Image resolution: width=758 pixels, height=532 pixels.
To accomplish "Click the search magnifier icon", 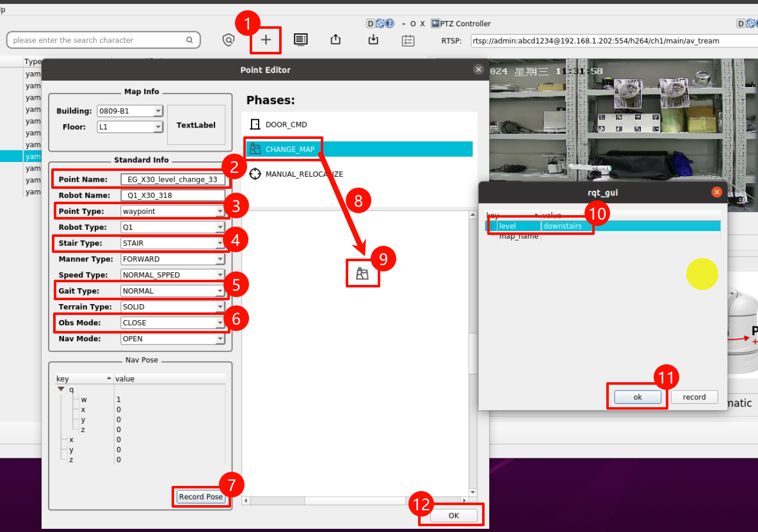I will (x=189, y=40).
